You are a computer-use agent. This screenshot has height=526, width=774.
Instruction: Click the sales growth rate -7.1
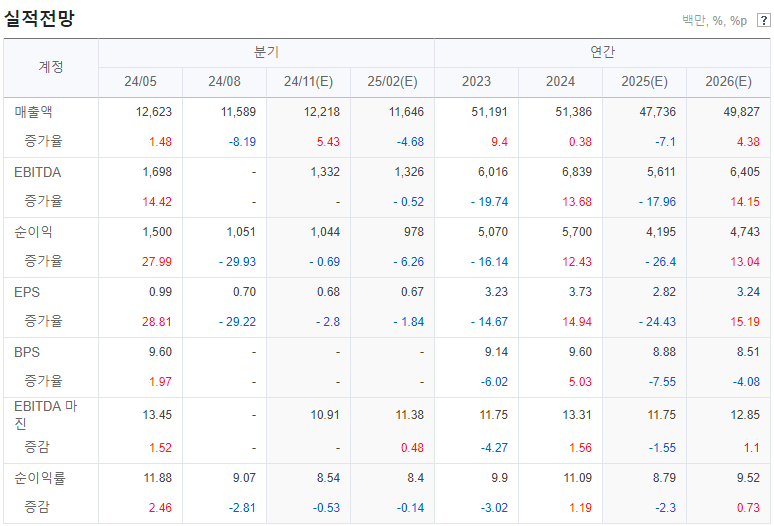pyautogui.click(x=665, y=142)
